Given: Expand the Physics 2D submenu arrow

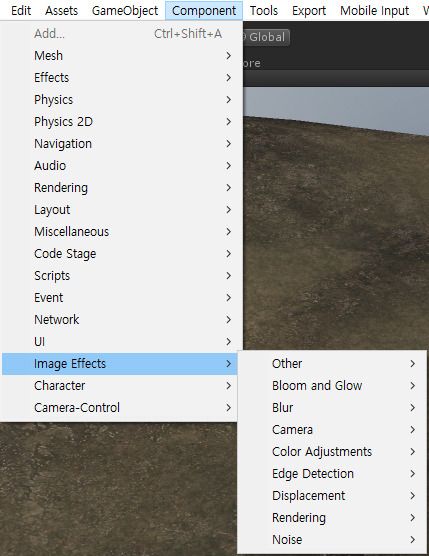Looking at the screenshot, I should point(229,122).
